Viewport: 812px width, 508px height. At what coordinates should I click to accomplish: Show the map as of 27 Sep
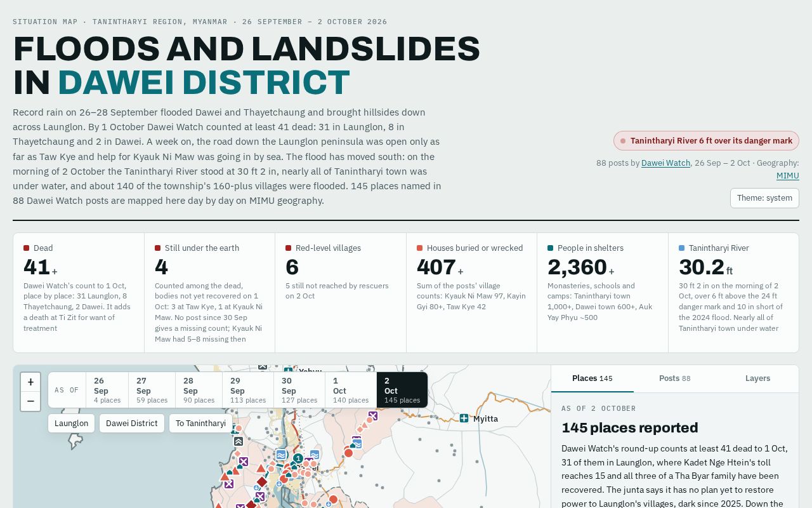pyautogui.click(x=152, y=390)
